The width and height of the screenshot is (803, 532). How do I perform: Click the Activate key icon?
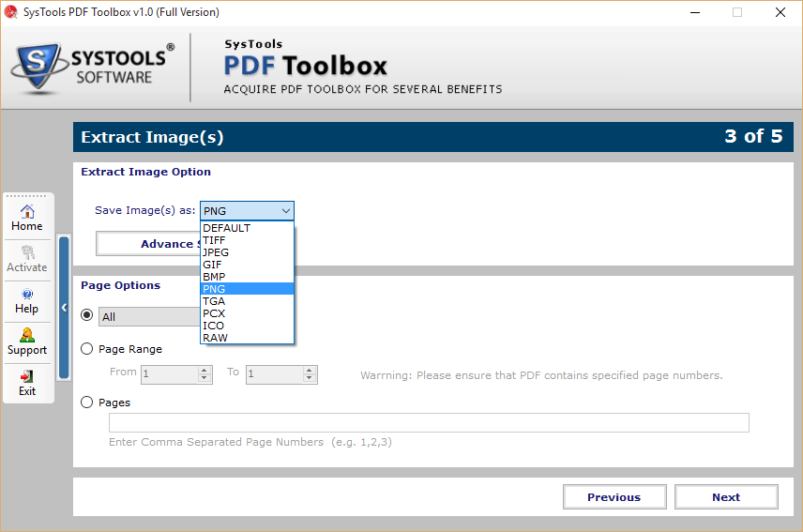[x=27, y=259]
